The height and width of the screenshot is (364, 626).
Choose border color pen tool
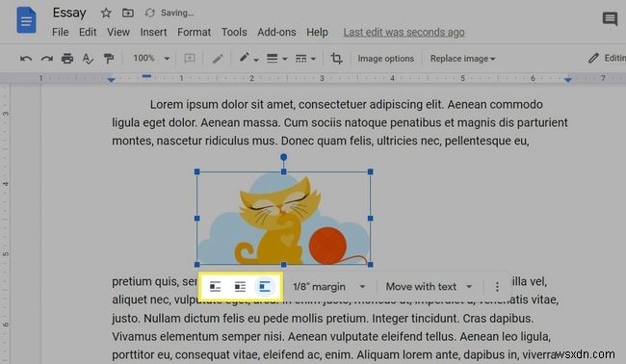(x=248, y=59)
